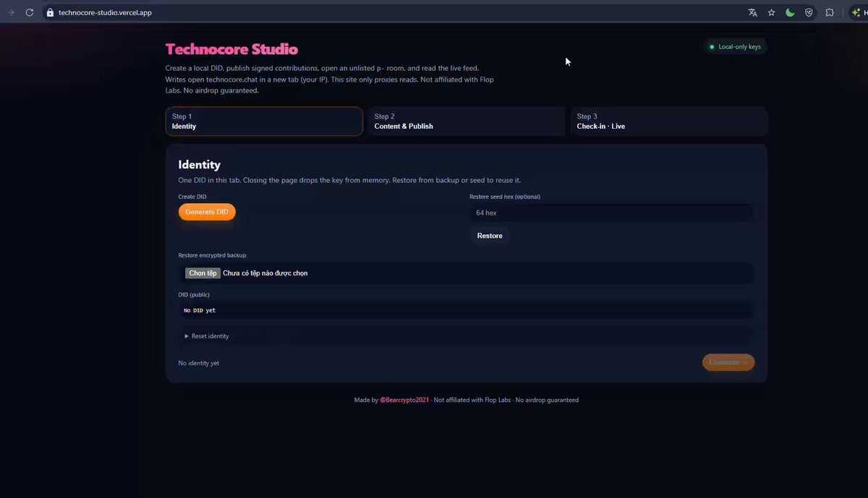This screenshot has height=498, width=868.
Task: Click the Local-only keys badge
Action: tap(735, 46)
